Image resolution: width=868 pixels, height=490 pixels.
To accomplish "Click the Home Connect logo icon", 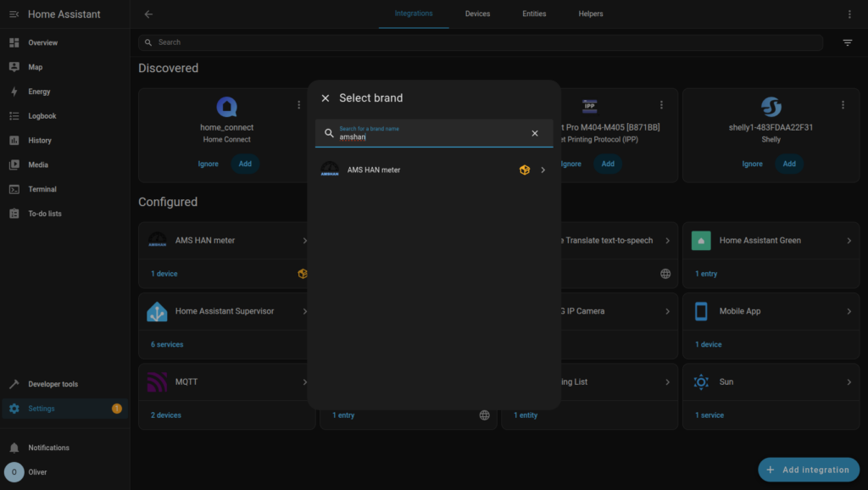I will (x=226, y=107).
